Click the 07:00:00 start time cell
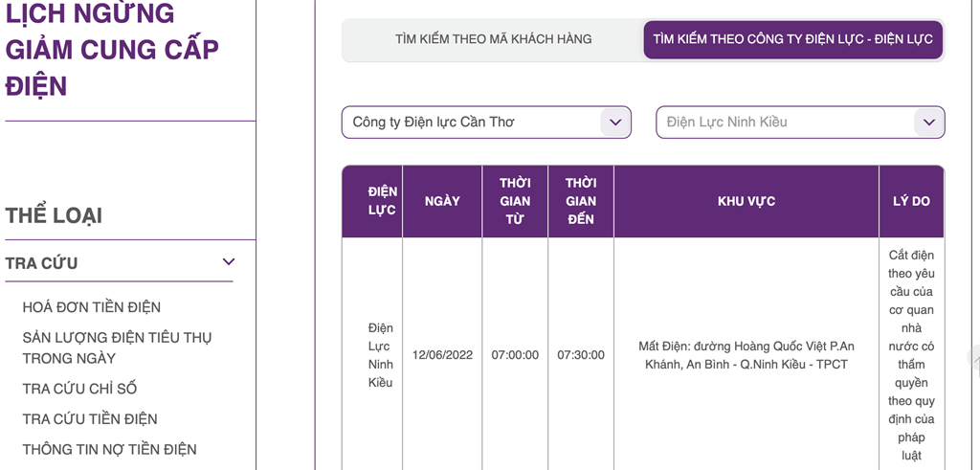The width and height of the screenshot is (980, 470). click(515, 355)
